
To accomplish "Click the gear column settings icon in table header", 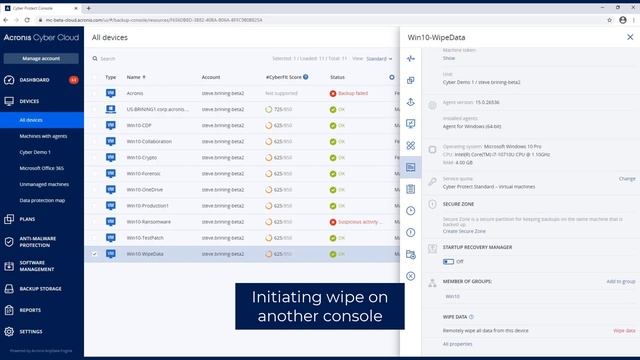I will [392, 77].
